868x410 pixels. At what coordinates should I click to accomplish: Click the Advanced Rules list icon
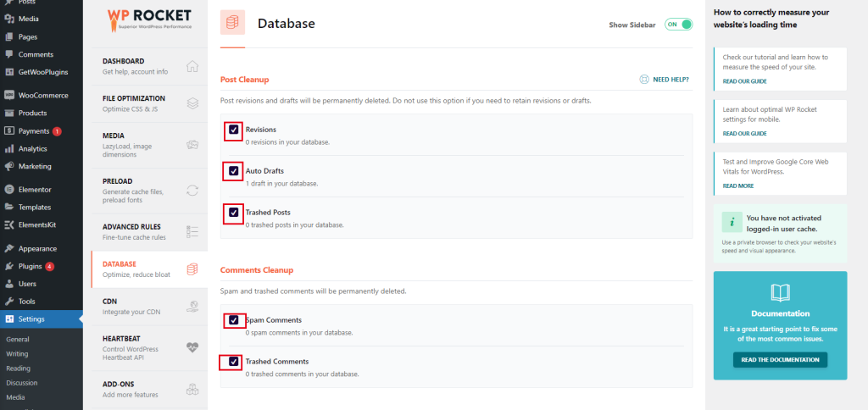192,232
